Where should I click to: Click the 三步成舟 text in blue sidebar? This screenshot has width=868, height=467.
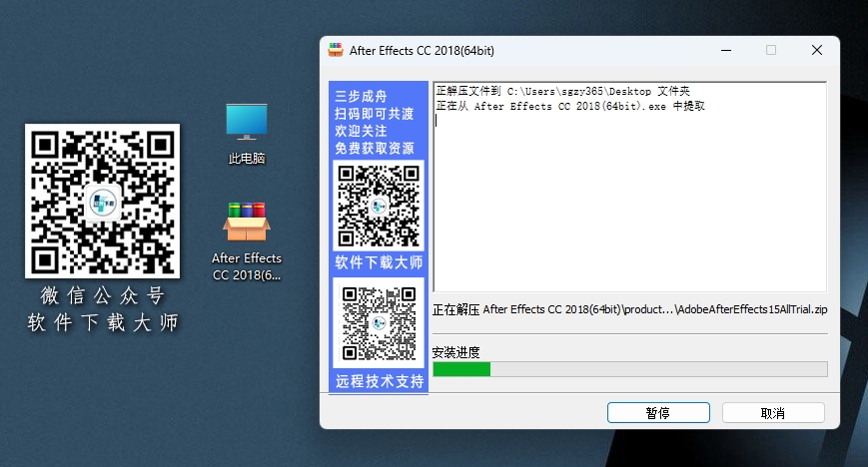click(361, 96)
